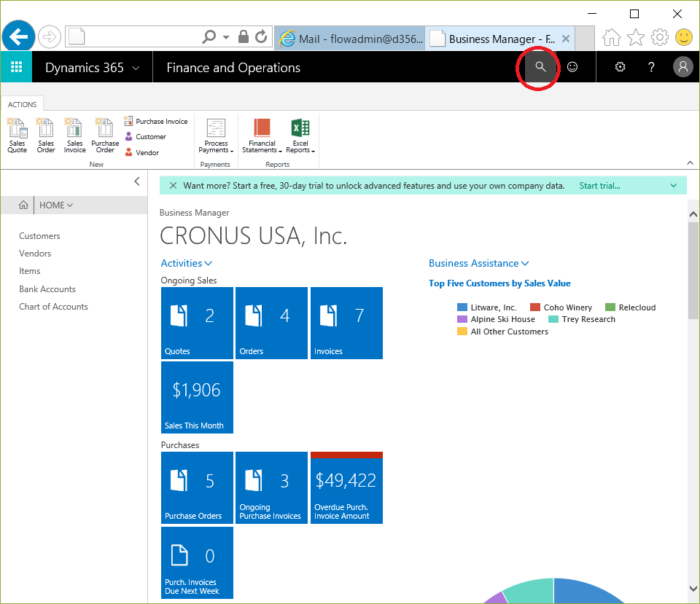The width and height of the screenshot is (700, 604).
Task: Open the Sales This Month tile
Action: click(197, 398)
